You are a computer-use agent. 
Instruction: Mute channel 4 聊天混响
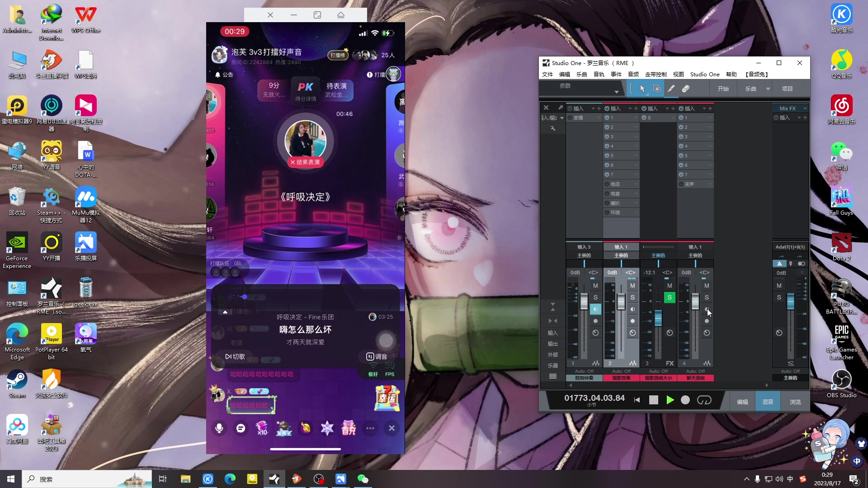coord(707,286)
